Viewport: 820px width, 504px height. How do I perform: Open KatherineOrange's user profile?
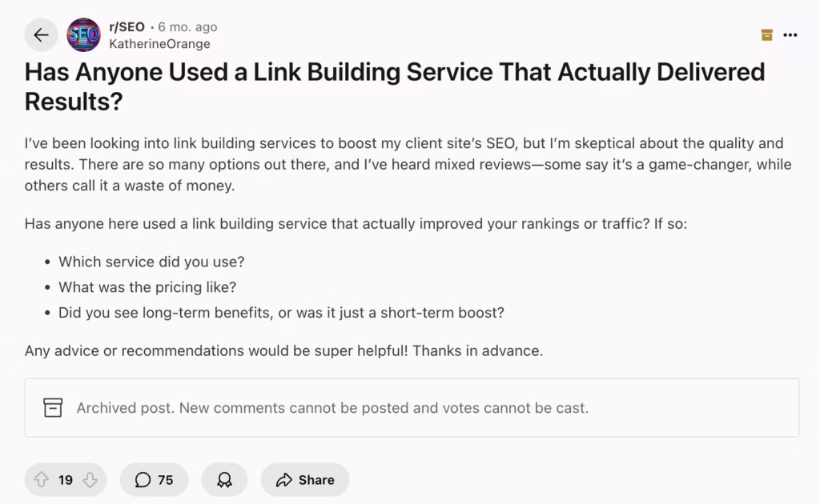(159, 44)
